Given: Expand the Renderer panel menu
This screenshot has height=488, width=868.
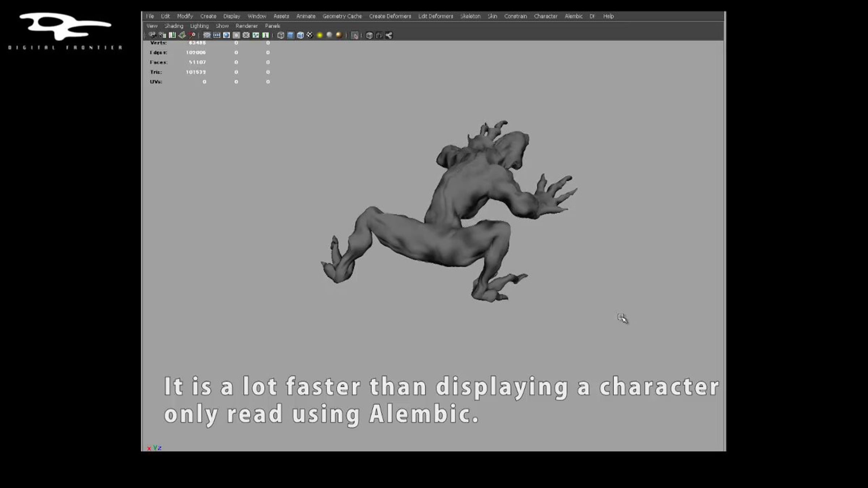Looking at the screenshot, I should (x=247, y=26).
